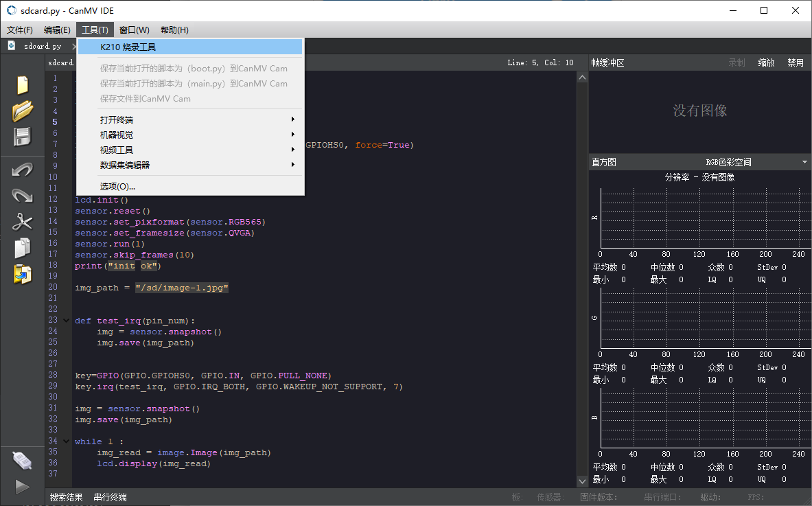The image size is (812, 506).
Task: Click the scroll up arrow of editor
Action: tap(582, 78)
